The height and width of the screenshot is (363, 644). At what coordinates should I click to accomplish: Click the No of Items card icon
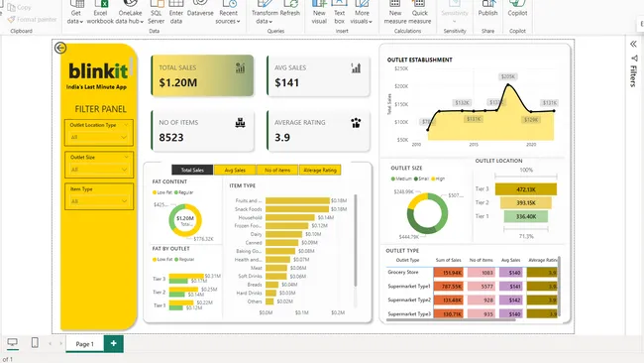pos(241,123)
